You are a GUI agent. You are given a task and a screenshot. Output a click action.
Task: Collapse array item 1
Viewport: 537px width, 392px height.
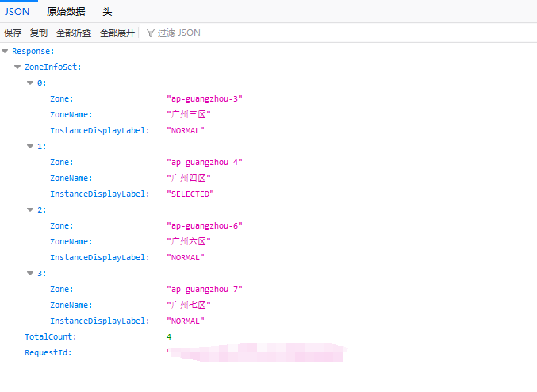coord(30,147)
